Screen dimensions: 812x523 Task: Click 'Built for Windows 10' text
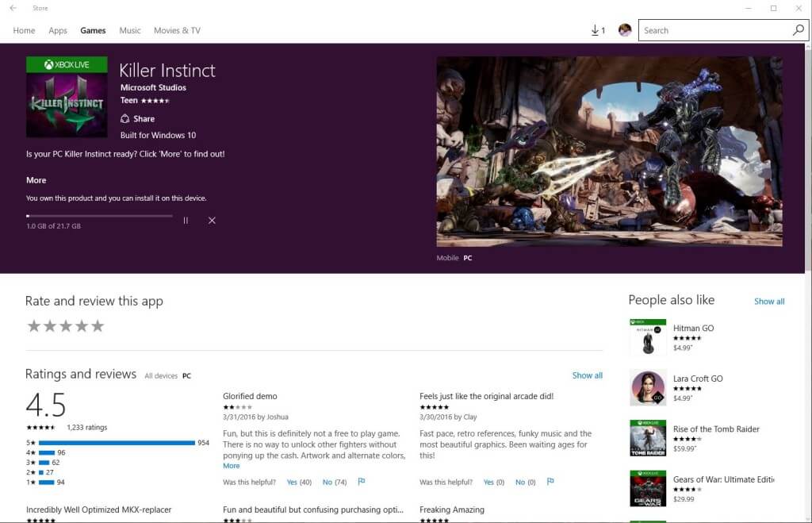(158, 135)
